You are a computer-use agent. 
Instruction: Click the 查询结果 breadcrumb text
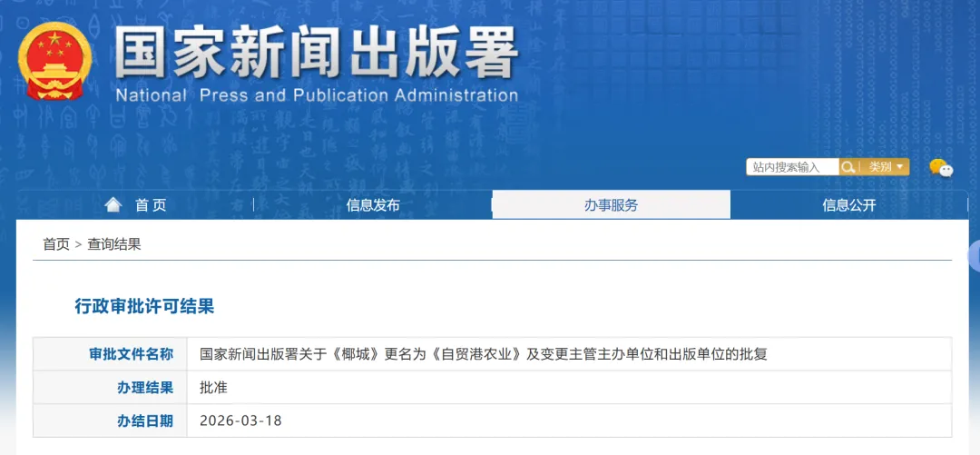[x=114, y=244]
